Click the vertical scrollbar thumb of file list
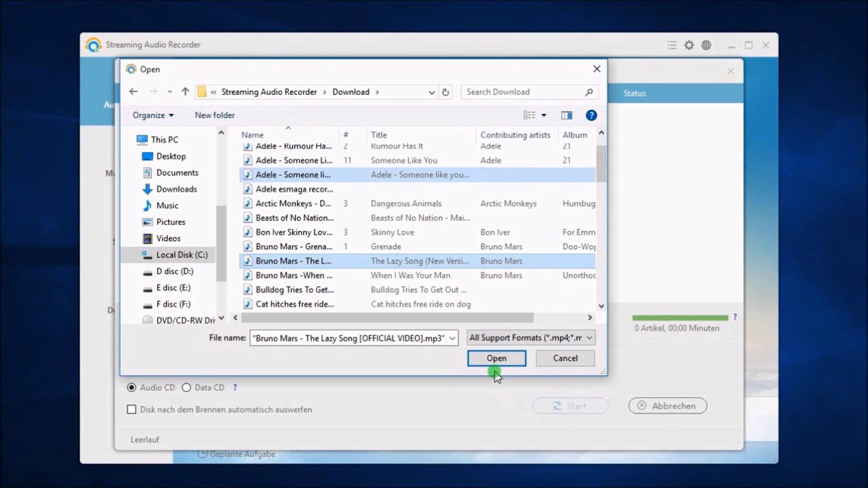This screenshot has height=488, width=868. [601, 163]
